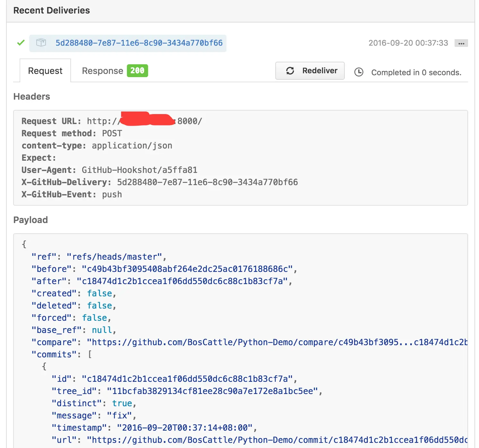Image resolution: width=479 pixels, height=448 pixels.
Task: Click the Payload section heading
Action: 31,220
